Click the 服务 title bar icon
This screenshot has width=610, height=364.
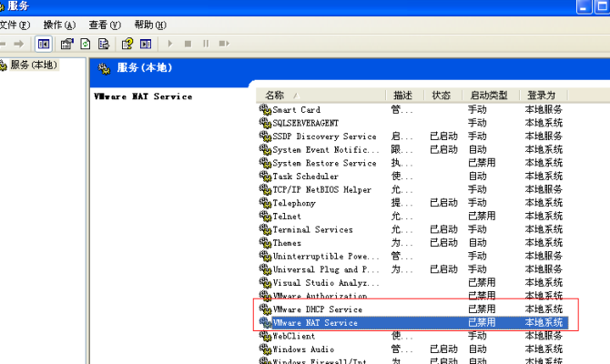[2, 6]
